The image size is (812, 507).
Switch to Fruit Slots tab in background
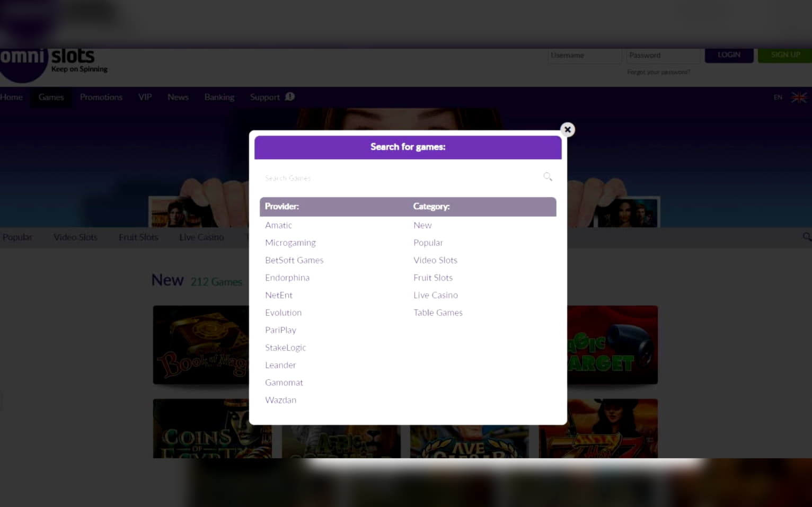[x=138, y=237]
